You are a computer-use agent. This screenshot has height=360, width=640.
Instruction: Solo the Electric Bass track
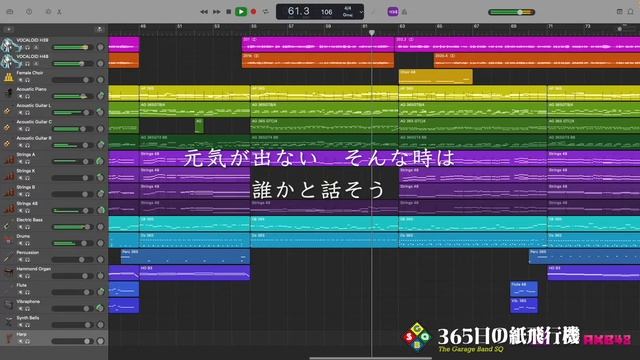(27, 227)
